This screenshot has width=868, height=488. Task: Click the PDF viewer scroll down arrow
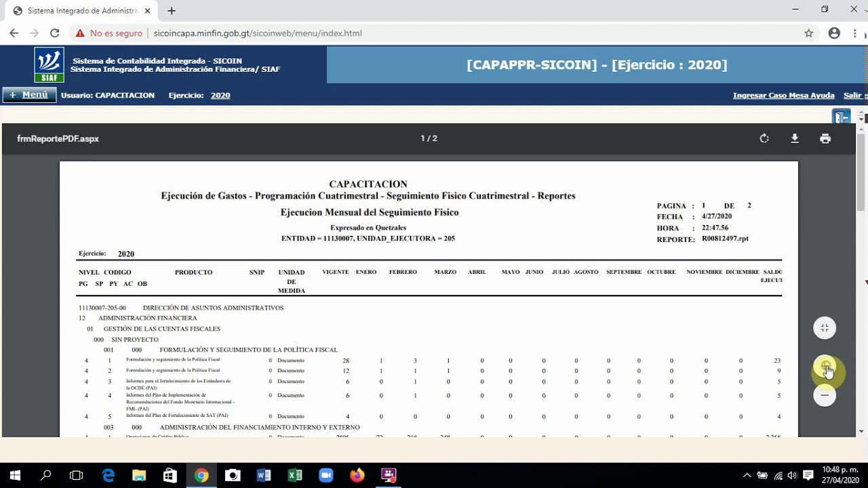861,431
